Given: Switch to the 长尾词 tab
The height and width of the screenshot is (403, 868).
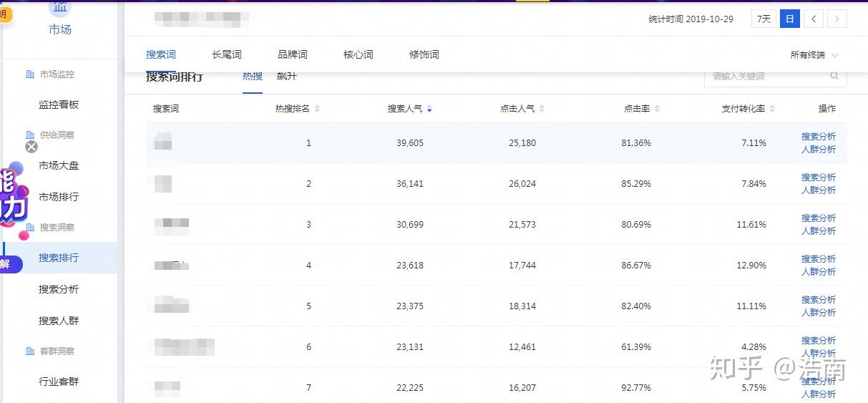Looking at the screenshot, I should coord(227,54).
